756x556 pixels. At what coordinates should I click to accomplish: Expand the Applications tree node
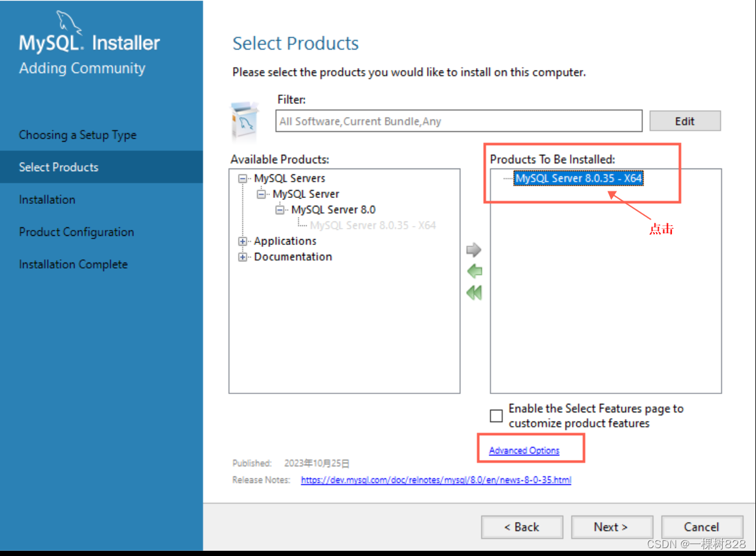pyautogui.click(x=242, y=241)
